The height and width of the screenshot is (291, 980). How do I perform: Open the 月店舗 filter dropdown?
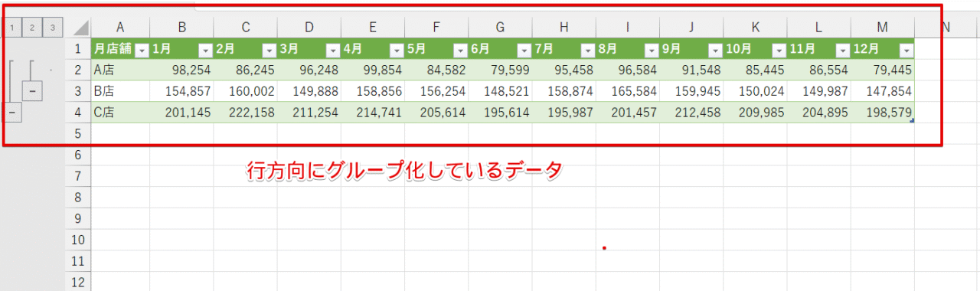(x=142, y=51)
